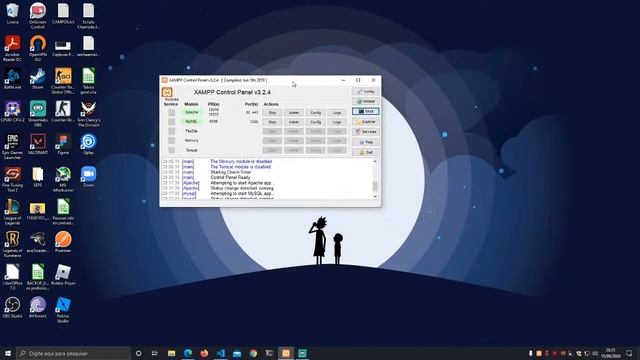Screen dimensions: 640x360
Task: Launch Counter-Strike Global Offensive shortcut
Action: point(63,82)
